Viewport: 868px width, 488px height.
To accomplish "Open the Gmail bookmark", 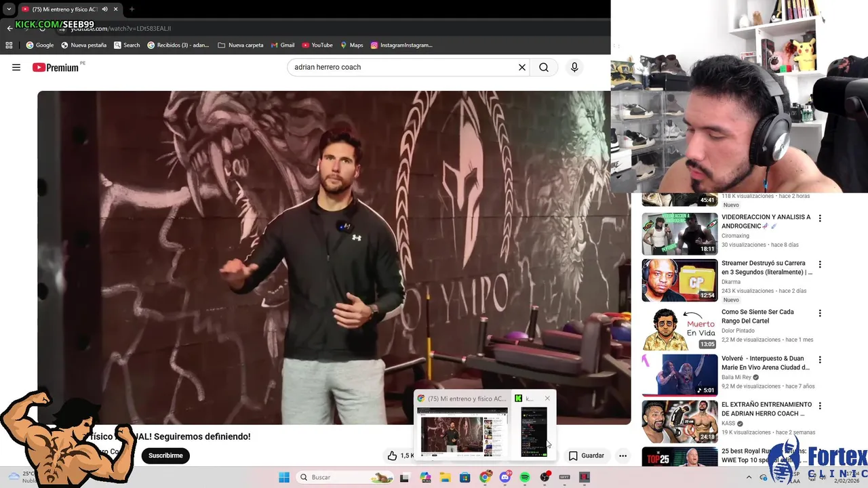I will coord(283,45).
